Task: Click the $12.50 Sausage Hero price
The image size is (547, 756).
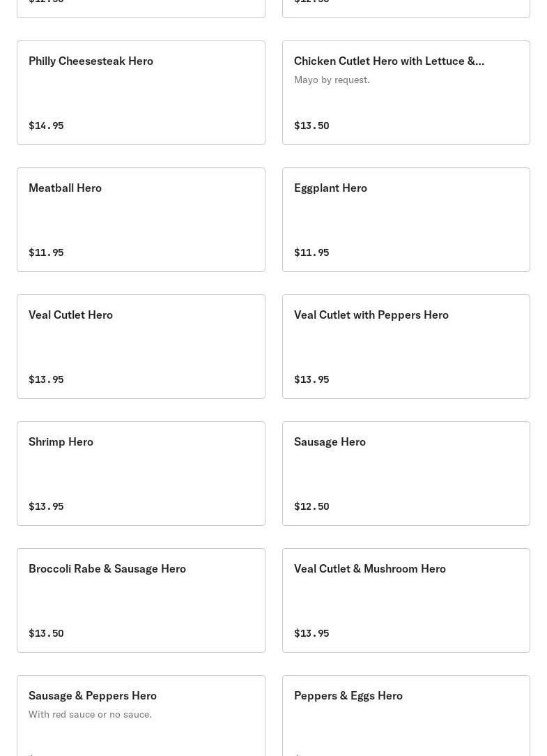Action: (311, 506)
